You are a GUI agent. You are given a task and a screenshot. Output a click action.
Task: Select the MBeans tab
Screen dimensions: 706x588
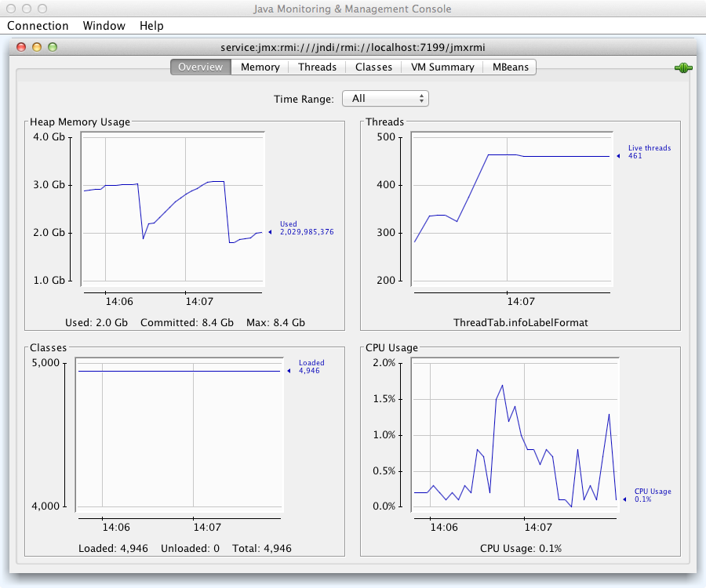click(x=510, y=67)
